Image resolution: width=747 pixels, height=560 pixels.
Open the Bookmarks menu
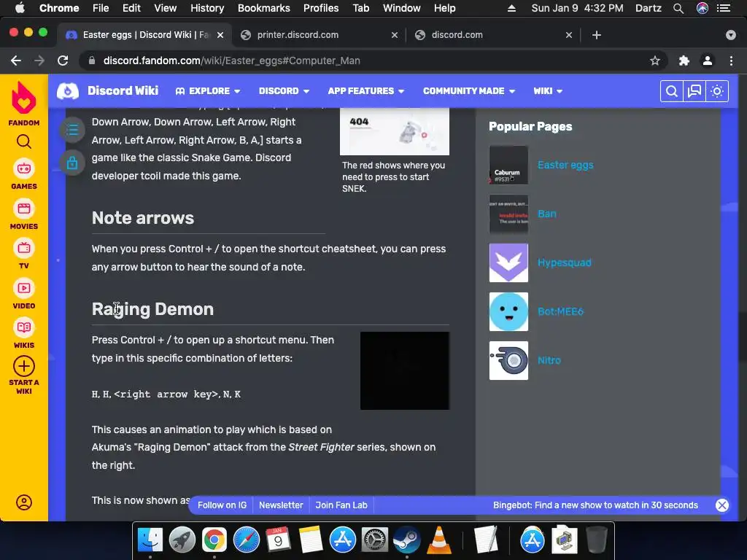[264, 8]
